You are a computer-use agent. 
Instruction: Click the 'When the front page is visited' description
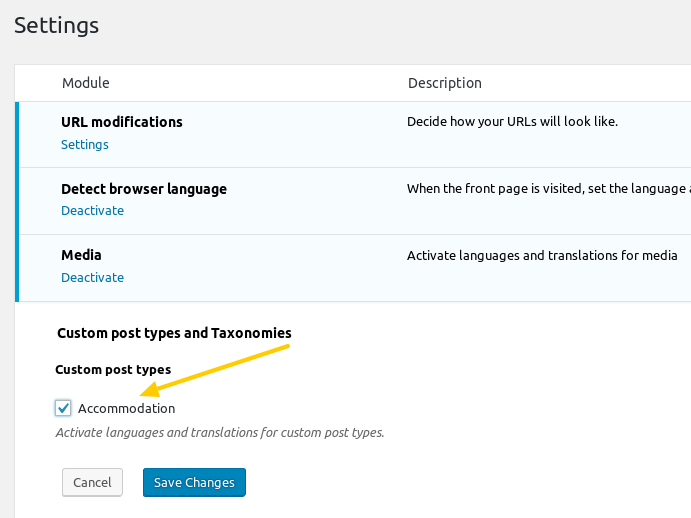click(547, 189)
